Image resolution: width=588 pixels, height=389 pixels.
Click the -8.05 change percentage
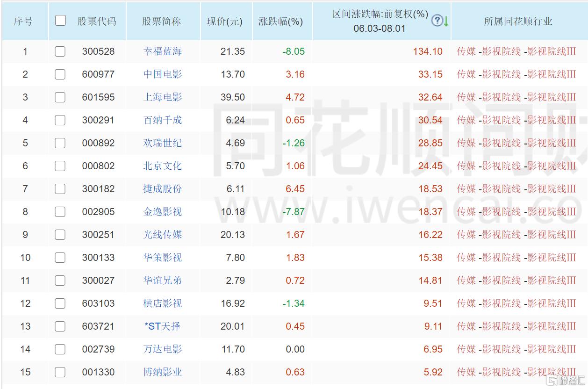294,51
